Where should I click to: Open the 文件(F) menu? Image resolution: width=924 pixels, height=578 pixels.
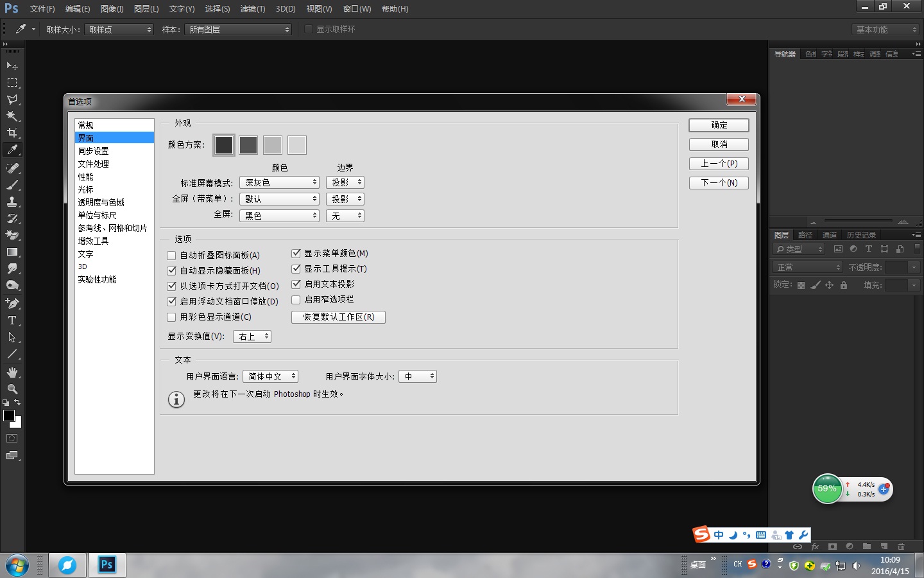[x=42, y=9]
